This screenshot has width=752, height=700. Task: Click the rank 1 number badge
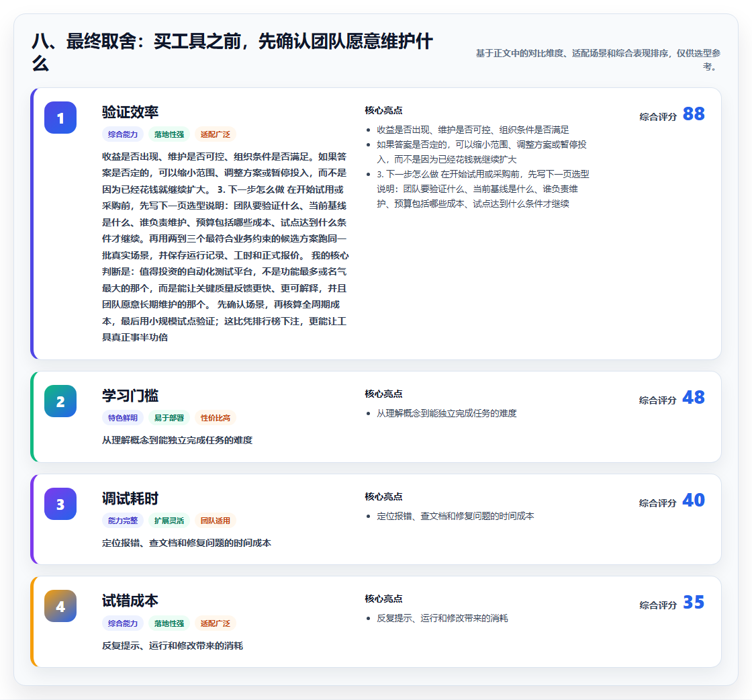tap(60, 118)
